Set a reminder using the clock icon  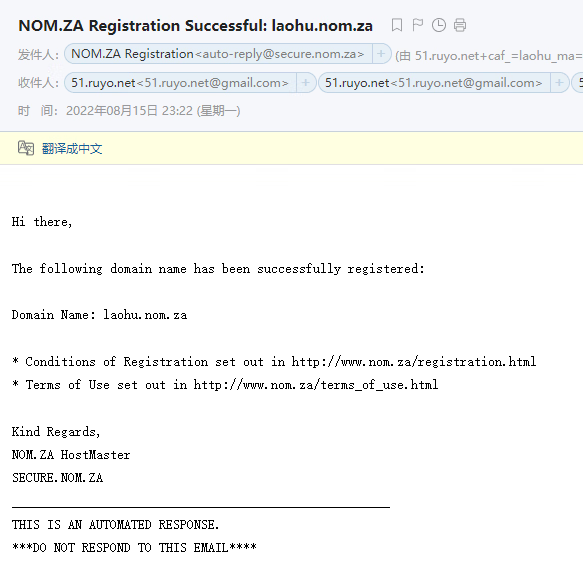439,25
